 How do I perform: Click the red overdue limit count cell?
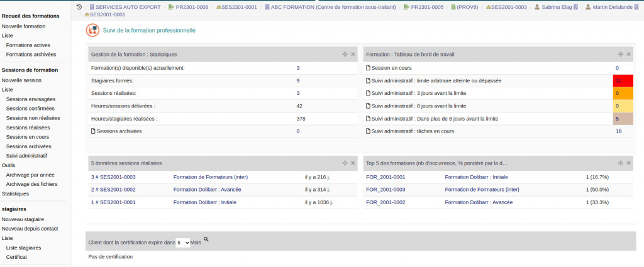[x=618, y=81]
